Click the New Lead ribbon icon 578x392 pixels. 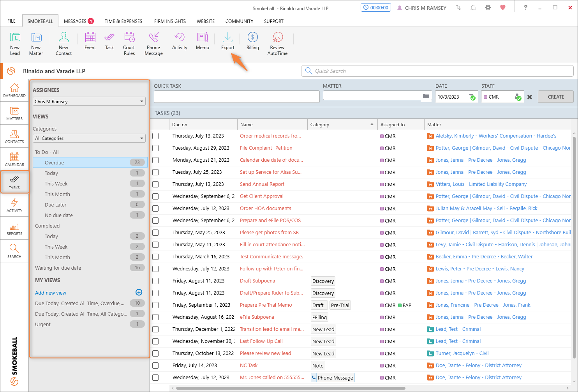pos(15,44)
